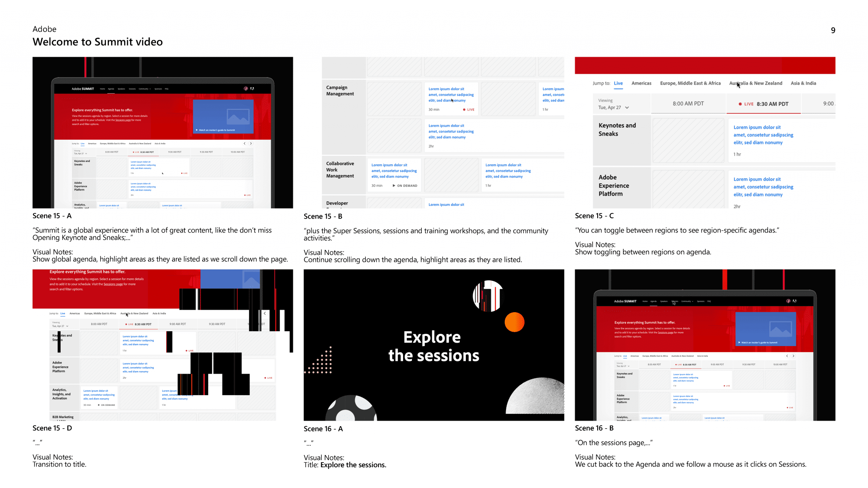Open the Keynotes and Sneaks session in Scene 15-C
Image resolution: width=868 pixels, height=488 pixels.
point(782,141)
